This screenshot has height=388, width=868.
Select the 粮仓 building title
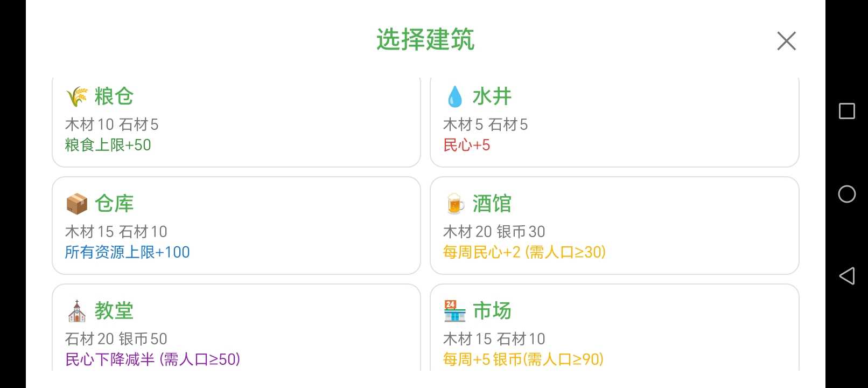tap(114, 96)
